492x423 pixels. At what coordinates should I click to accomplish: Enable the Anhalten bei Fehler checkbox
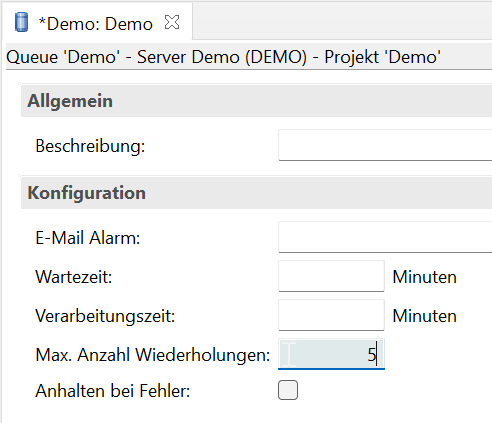(288, 390)
